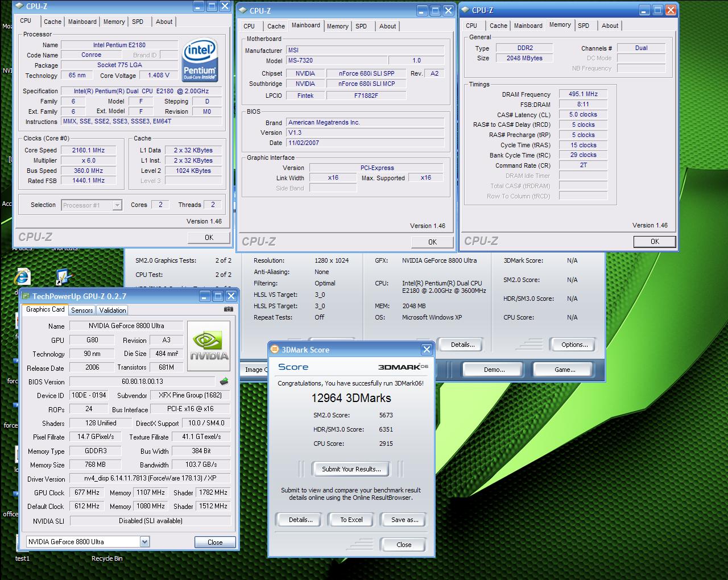Click the Driver Version nv4_disp field

150,478
